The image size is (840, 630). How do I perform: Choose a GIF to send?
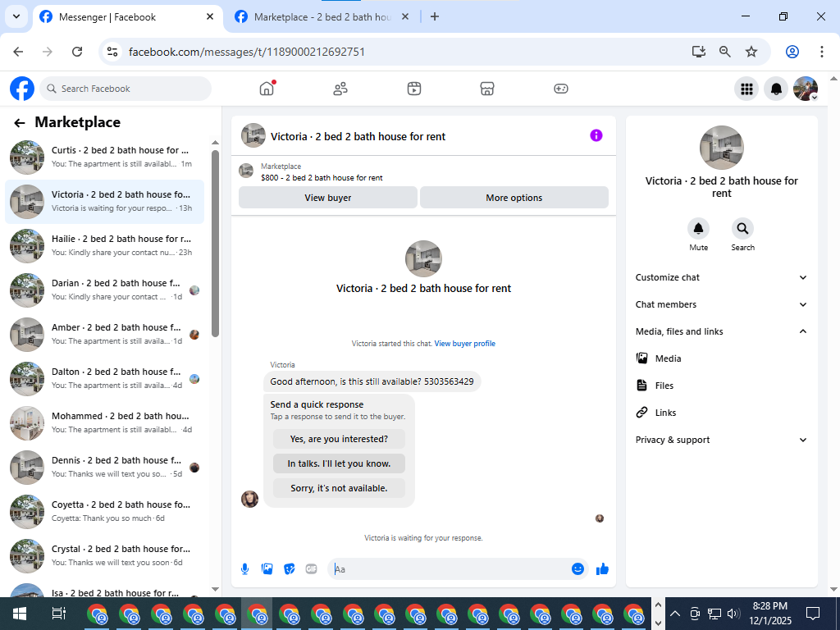click(311, 569)
